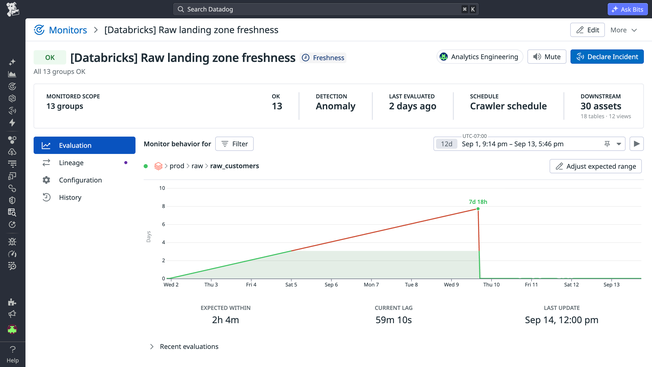Click the Databricks icon in the breadcrumb path
Screen dimensions: 652x367
pos(158,166)
